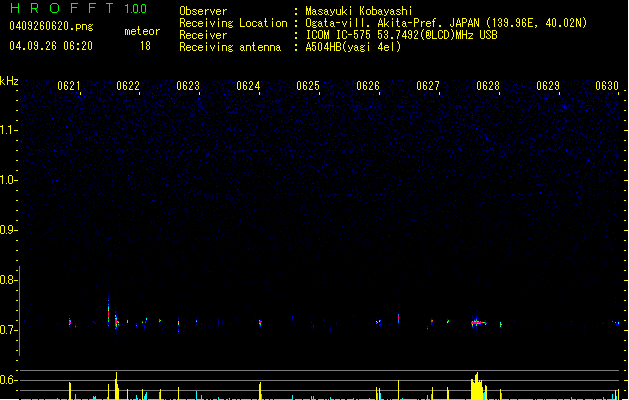Click the 'Receiver' field label
Screen dimensions: 629x400
203,35
